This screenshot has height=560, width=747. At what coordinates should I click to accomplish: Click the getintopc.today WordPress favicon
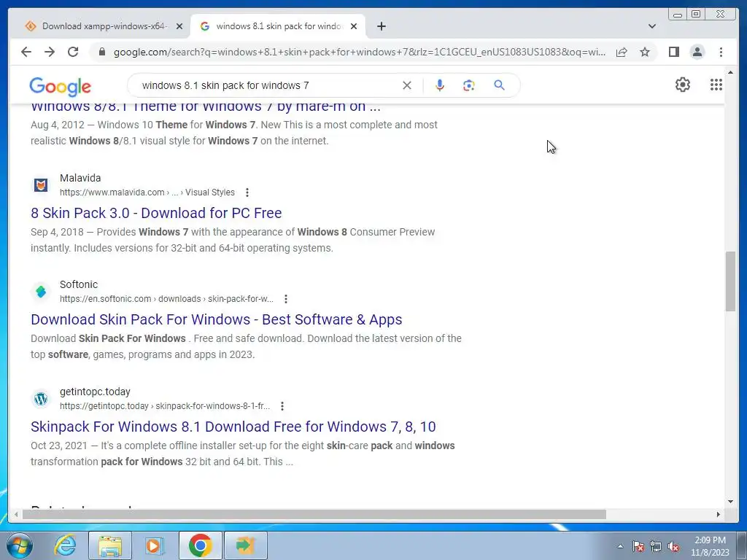41,399
